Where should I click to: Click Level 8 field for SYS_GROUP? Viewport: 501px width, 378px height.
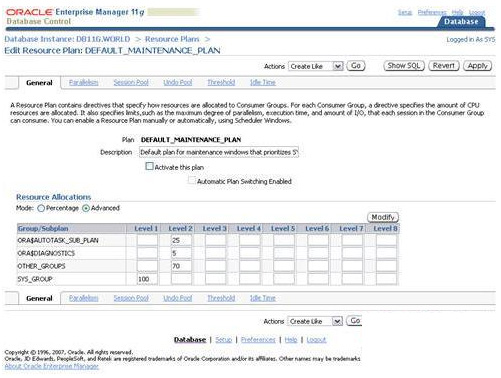386,279
